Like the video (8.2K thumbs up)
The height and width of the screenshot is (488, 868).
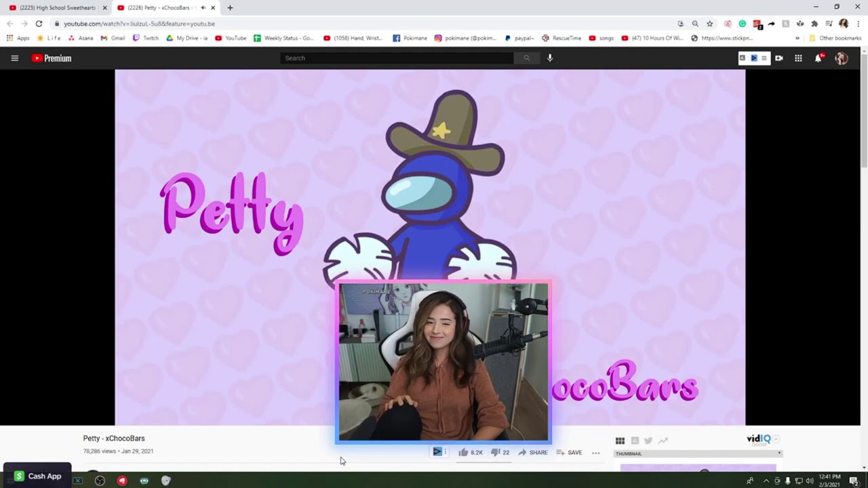click(x=471, y=452)
